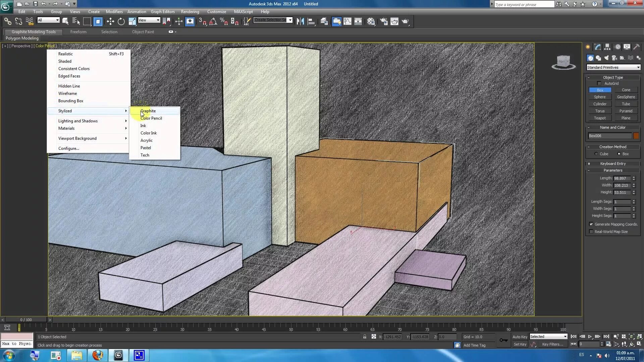The image size is (644, 362).
Task: Select the Rotate tool in main toolbar
Action: [121, 21]
